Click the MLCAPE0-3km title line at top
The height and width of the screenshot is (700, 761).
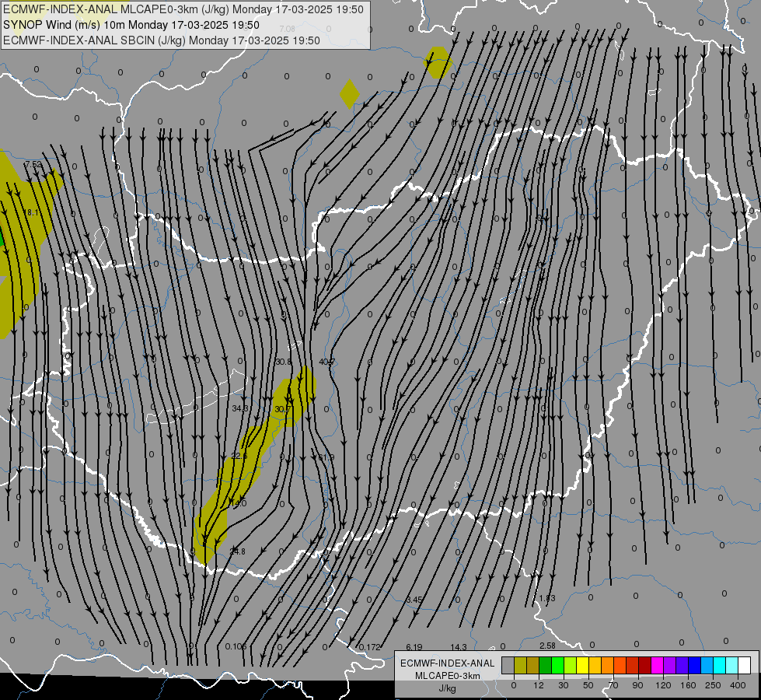tap(183, 9)
